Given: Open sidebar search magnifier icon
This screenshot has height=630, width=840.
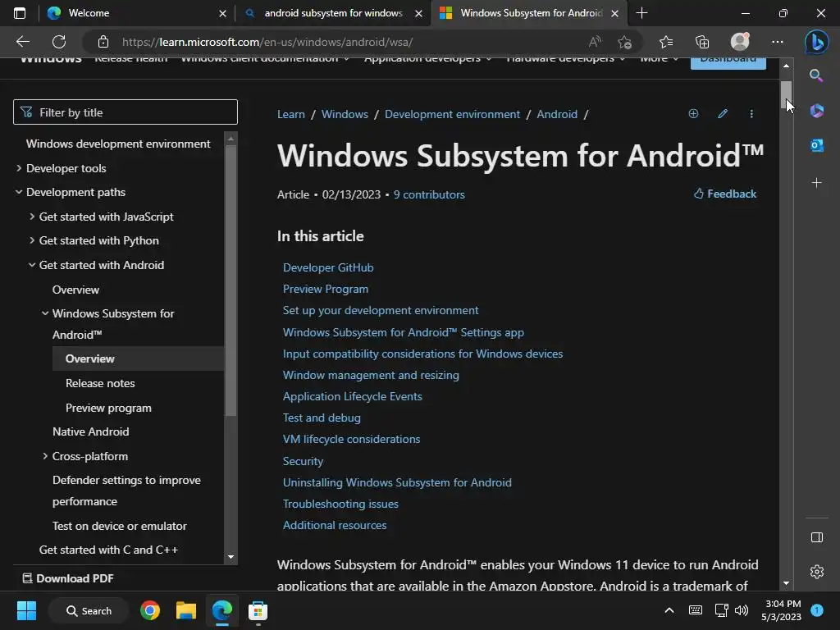Looking at the screenshot, I should point(816,75).
